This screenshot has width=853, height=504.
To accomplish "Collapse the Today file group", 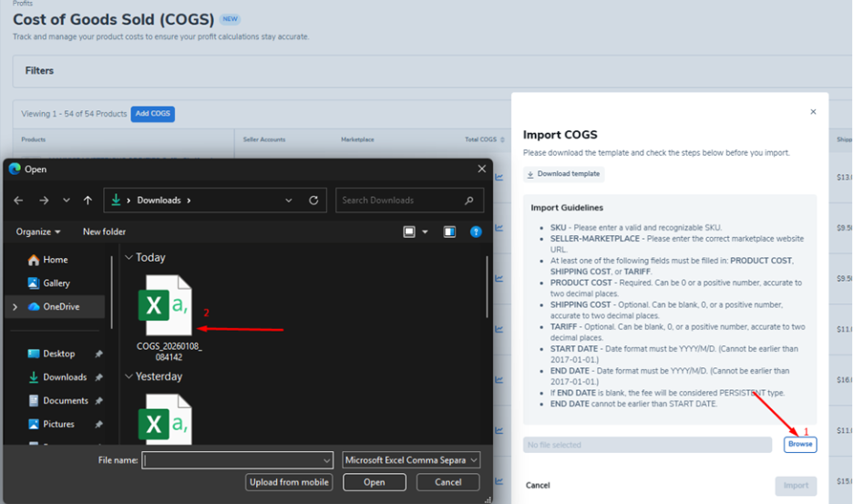I will (128, 258).
